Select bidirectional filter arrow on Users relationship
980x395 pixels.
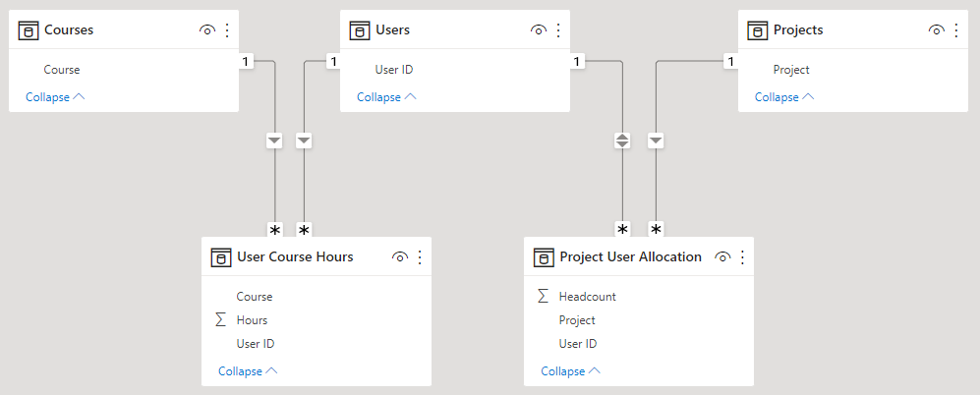click(622, 141)
